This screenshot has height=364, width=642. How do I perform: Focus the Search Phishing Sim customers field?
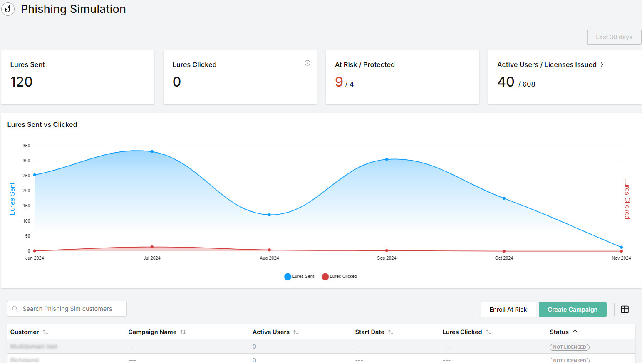[67, 309]
